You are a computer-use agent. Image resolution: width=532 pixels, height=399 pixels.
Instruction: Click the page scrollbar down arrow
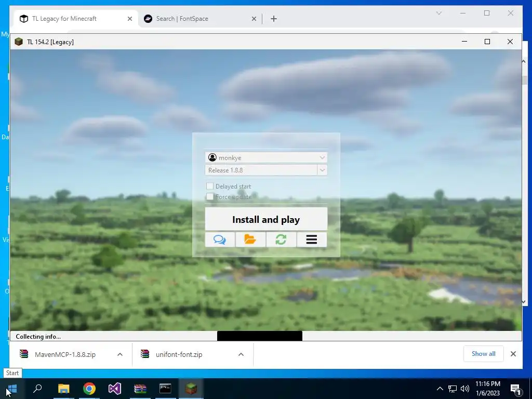coord(524,302)
